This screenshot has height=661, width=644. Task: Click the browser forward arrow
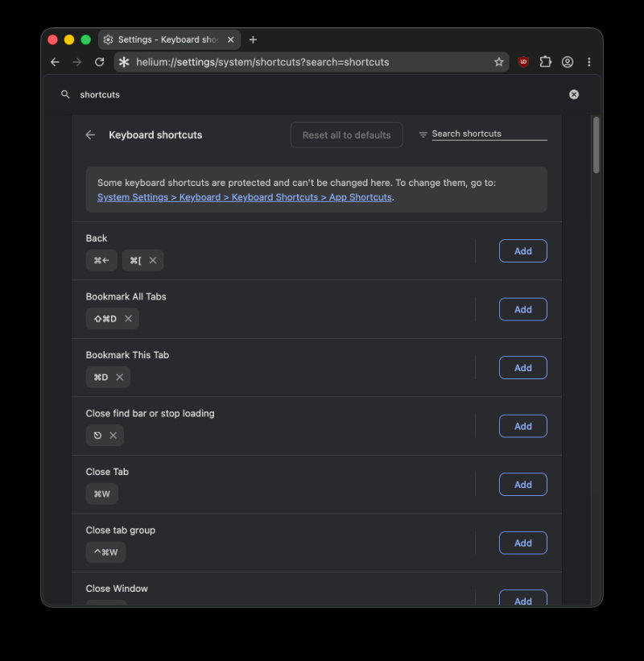[76, 62]
